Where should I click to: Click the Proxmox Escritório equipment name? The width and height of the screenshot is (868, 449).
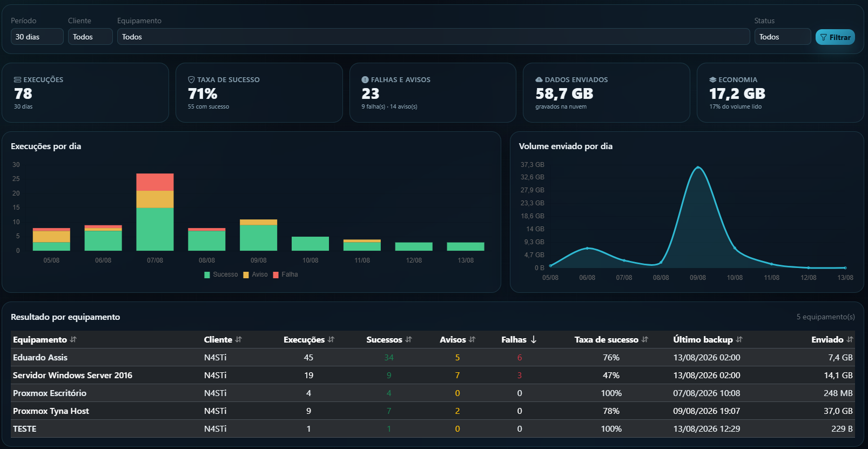tap(50, 393)
